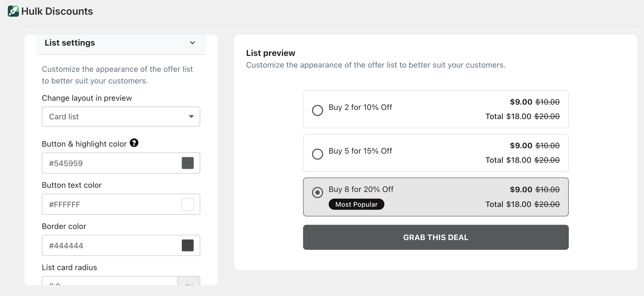The height and width of the screenshot is (296, 644).
Task: Click the Card list dropdown arrow
Action: (191, 117)
